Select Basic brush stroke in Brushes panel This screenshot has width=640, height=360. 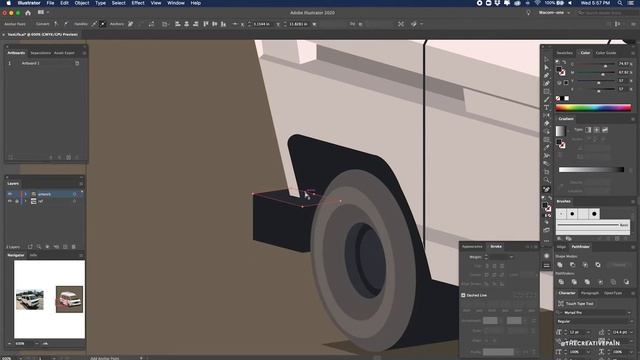click(x=593, y=225)
